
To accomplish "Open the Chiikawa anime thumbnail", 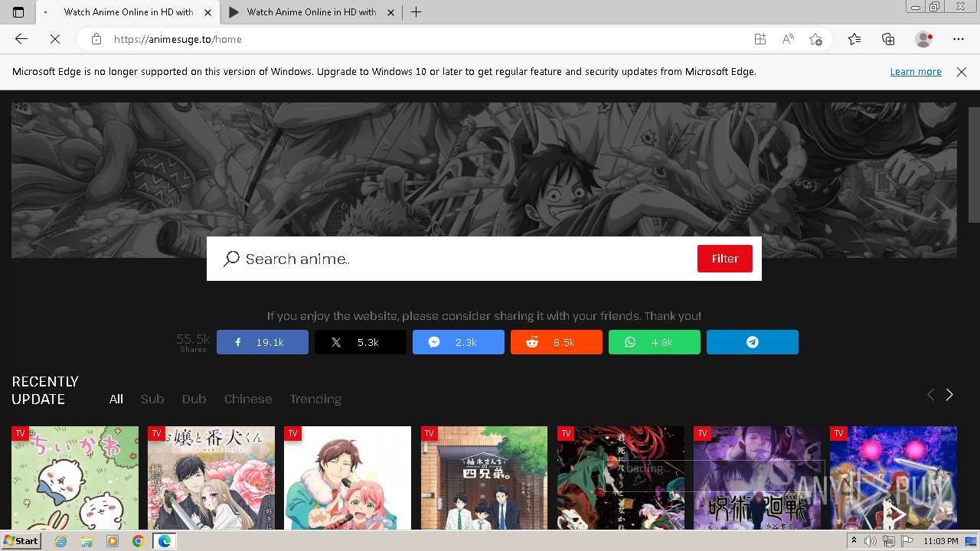I will coord(75,478).
